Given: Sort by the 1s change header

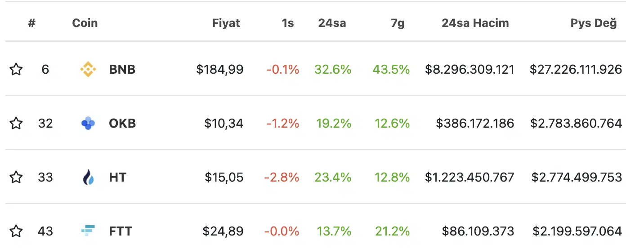Looking at the screenshot, I should pos(288,23).
